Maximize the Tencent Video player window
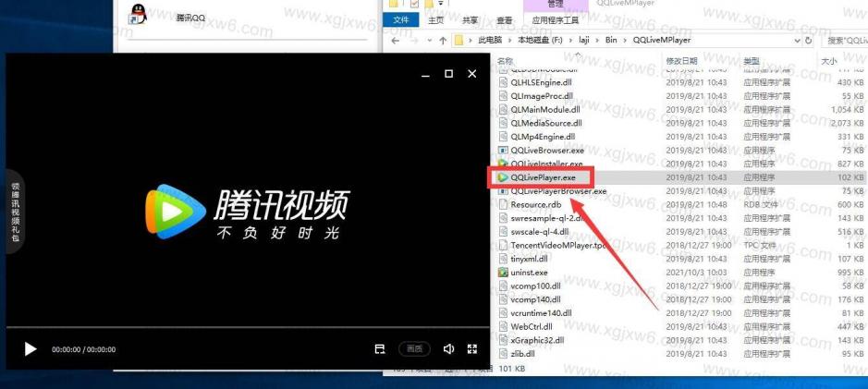 (x=449, y=74)
